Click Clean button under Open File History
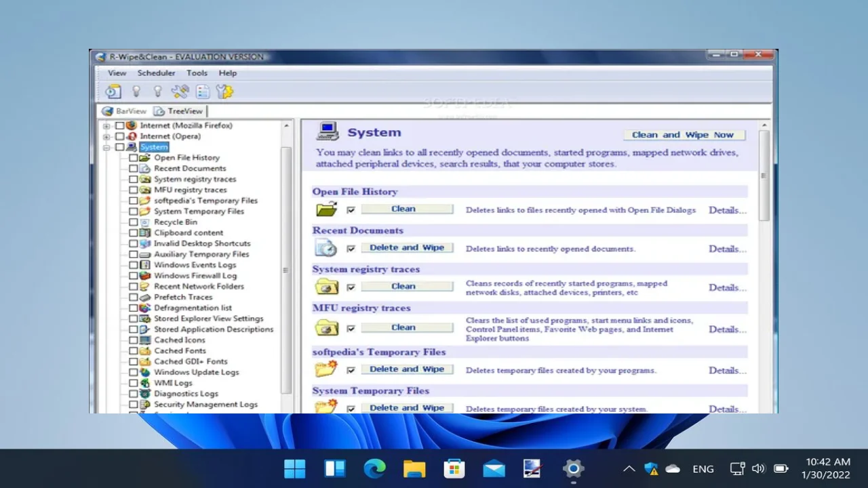This screenshot has width=868, height=488. [x=407, y=209]
